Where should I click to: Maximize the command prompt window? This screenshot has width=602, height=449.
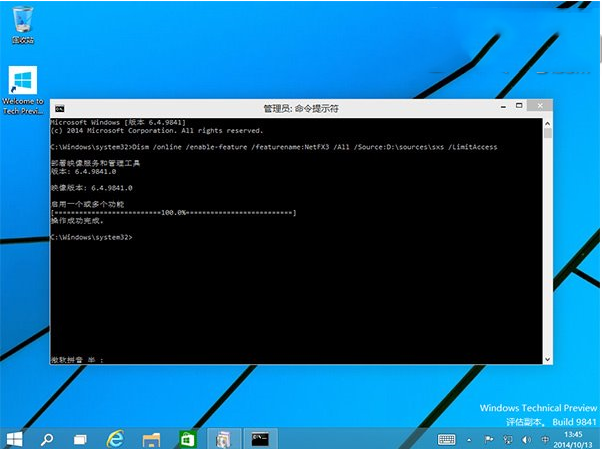519,106
